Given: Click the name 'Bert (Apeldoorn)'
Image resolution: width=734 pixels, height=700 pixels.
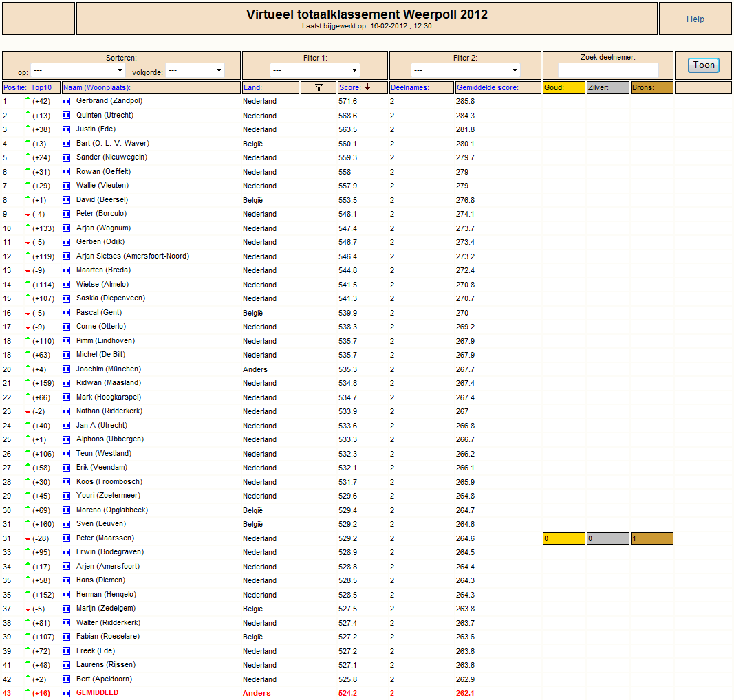Looking at the screenshot, I should tap(104, 679).
